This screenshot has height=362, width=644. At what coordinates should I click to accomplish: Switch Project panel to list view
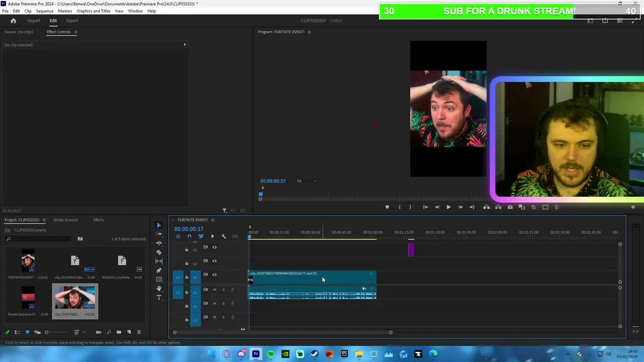pyautogui.click(x=17, y=332)
